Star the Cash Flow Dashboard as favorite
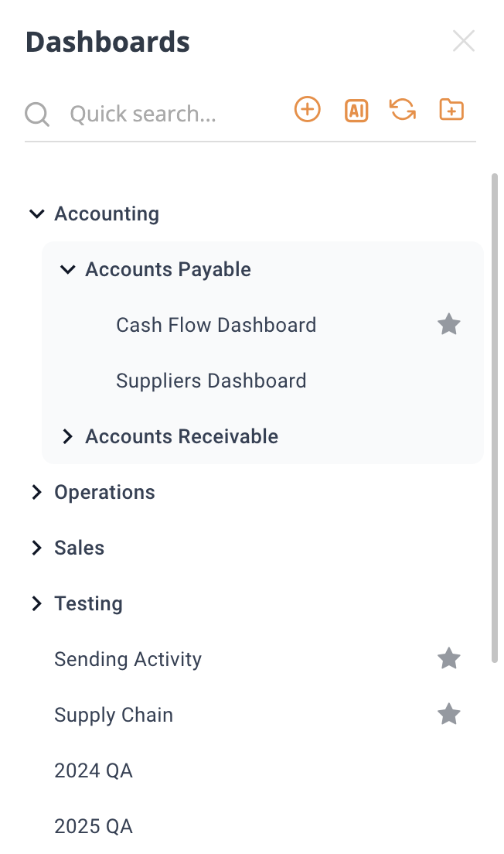The width and height of the screenshot is (504, 854). [x=449, y=324]
